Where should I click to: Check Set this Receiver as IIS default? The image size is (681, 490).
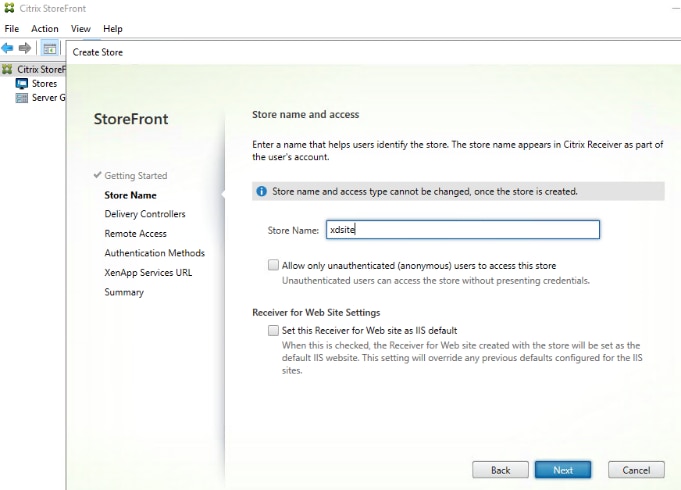click(273, 331)
